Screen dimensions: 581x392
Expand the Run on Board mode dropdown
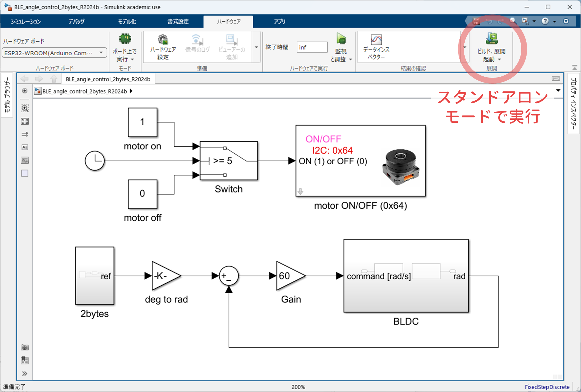[132, 59]
